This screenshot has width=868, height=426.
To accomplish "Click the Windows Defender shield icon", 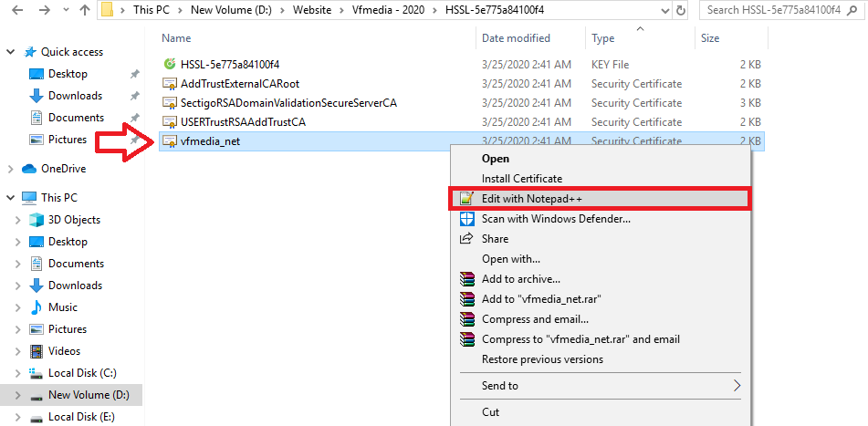I will (467, 219).
